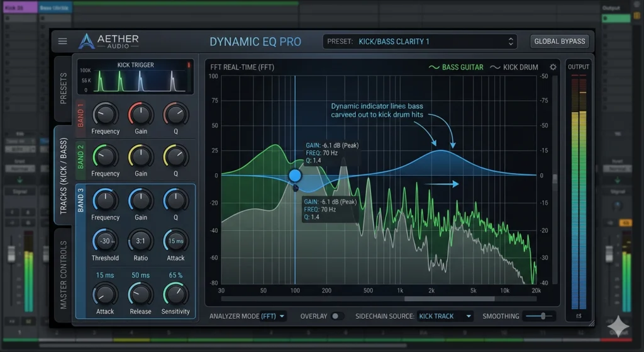The width and height of the screenshot is (644, 352).
Task: Open the Preset selector dropdown
Action: point(419,42)
